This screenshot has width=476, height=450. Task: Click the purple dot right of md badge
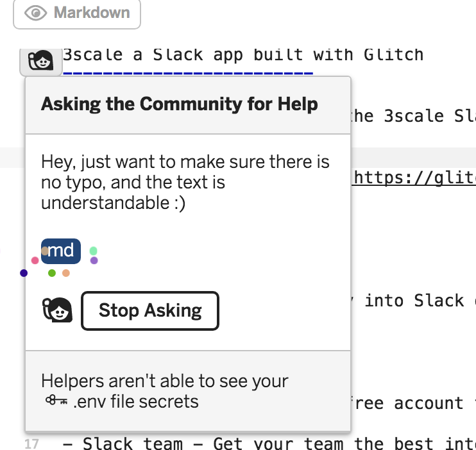94,260
